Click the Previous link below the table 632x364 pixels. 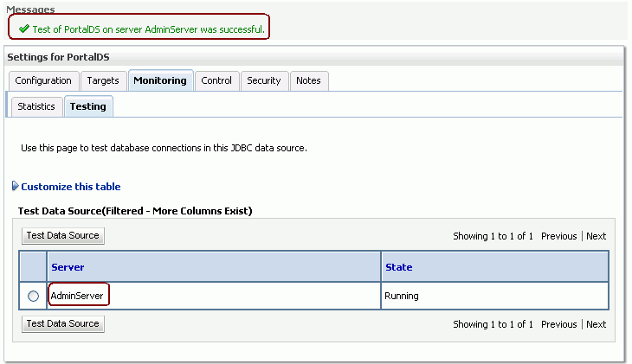coord(558,324)
